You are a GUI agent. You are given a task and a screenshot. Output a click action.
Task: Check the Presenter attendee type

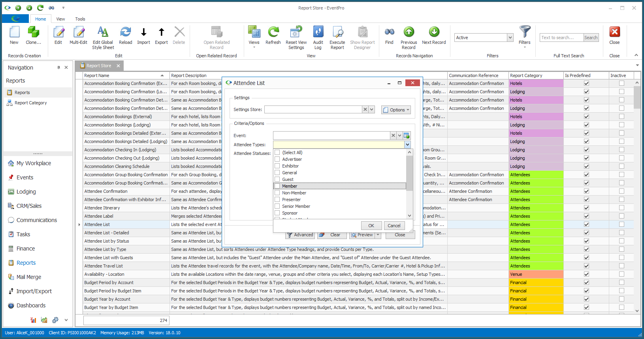277,200
